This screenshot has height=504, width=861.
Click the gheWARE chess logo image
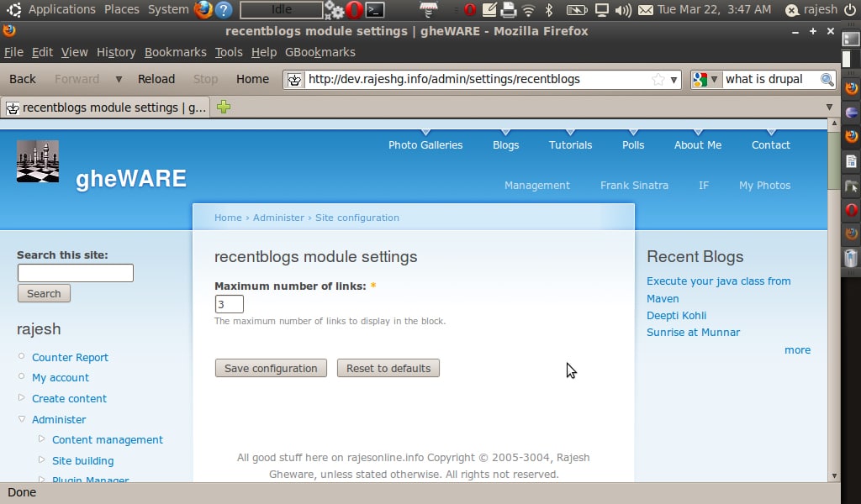[x=37, y=160]
